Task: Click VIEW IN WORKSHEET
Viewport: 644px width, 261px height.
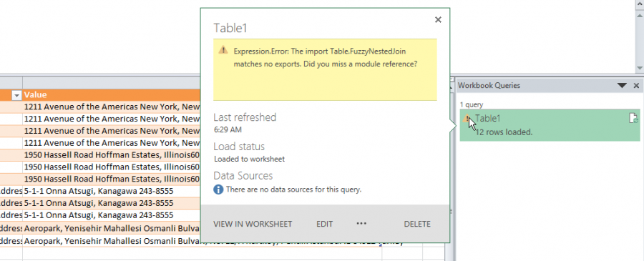Action: [x=253, y=224]
